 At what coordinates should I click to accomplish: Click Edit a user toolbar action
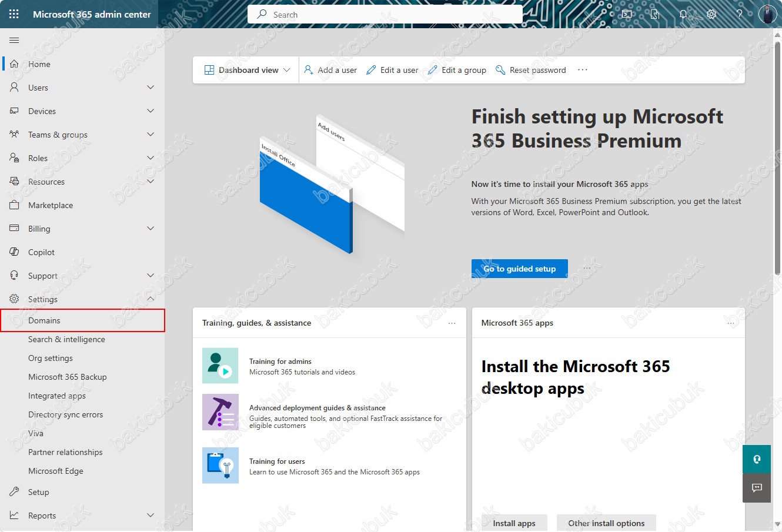[x=392, y=70]
